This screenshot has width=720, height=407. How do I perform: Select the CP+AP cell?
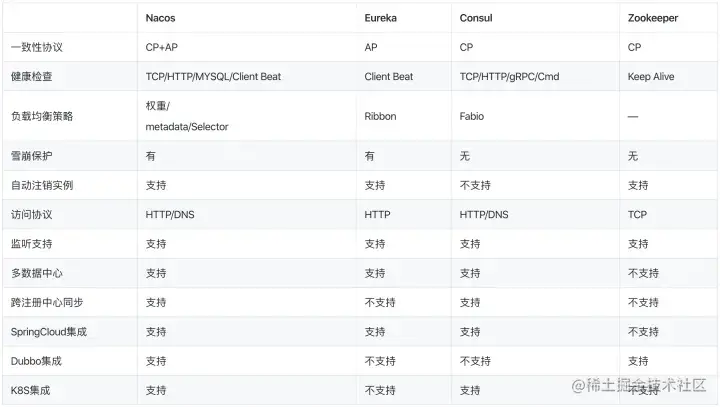point(162,47)
